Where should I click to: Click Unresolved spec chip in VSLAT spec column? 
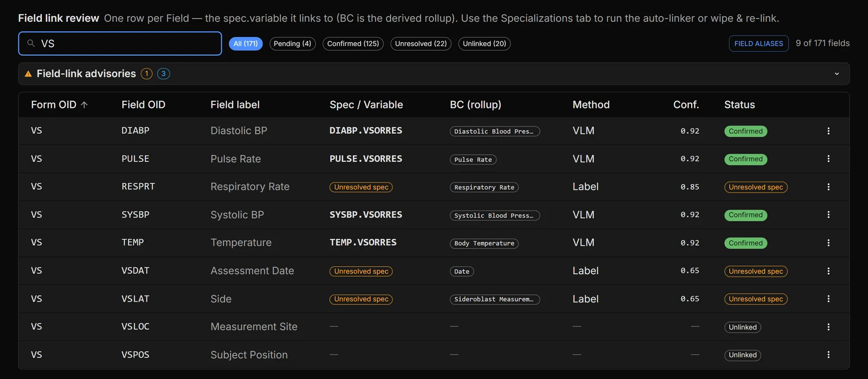point(361,299)
